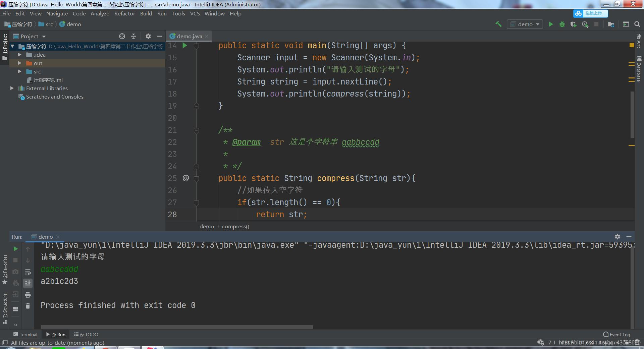Hide the Project tool window
Image resolution: width=644 pixels, height=349 pixels.
(x=160, y=36)
